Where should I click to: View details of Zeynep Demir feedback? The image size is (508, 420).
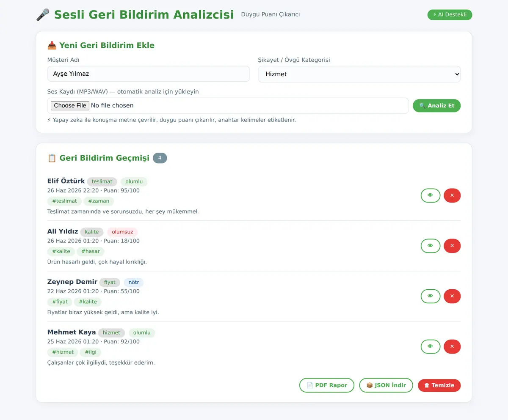click(x=431, y=296)
